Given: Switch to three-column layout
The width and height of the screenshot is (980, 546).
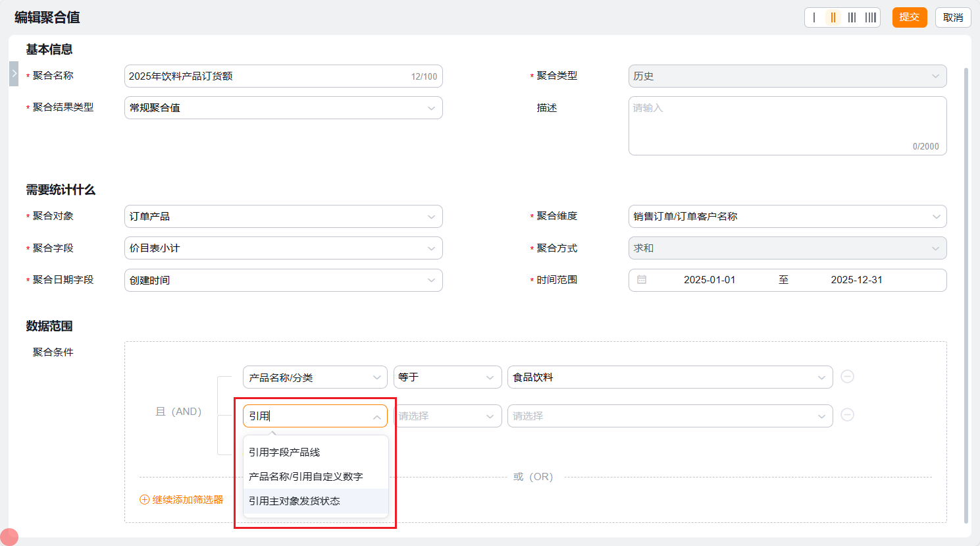Looking at the screenshot, I should [852, 18].
